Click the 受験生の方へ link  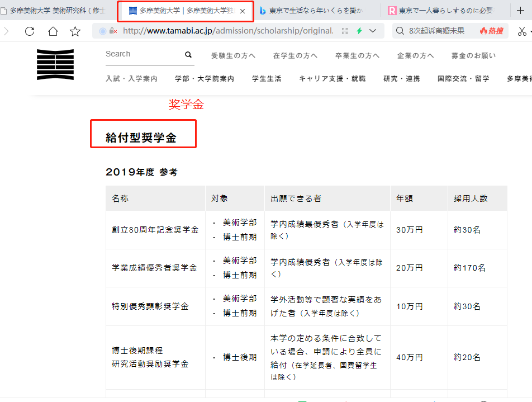[233, 55]
